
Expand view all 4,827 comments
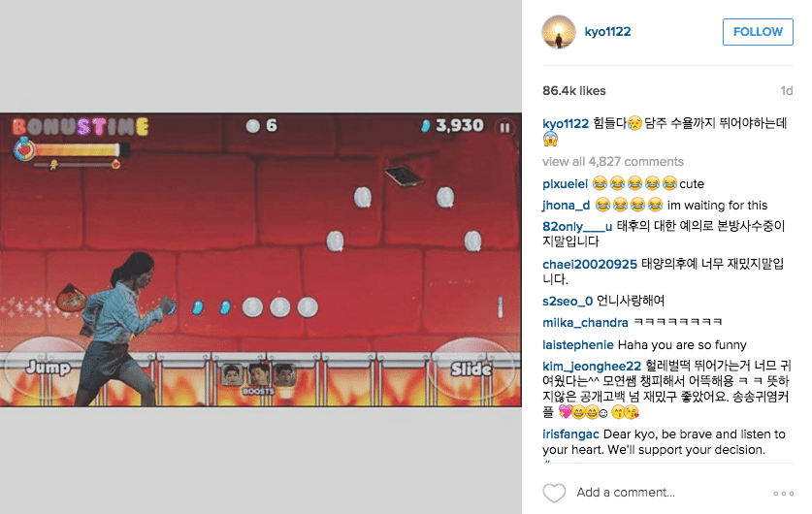click(x=612, y=162)
